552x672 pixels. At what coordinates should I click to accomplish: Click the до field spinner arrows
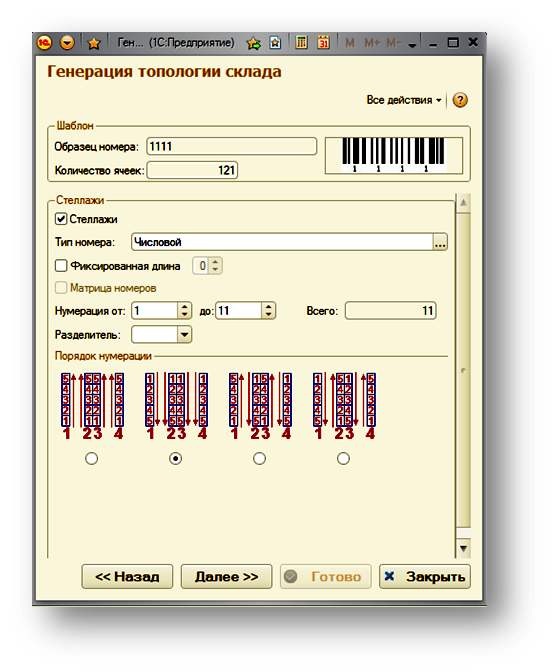point(268,310)
